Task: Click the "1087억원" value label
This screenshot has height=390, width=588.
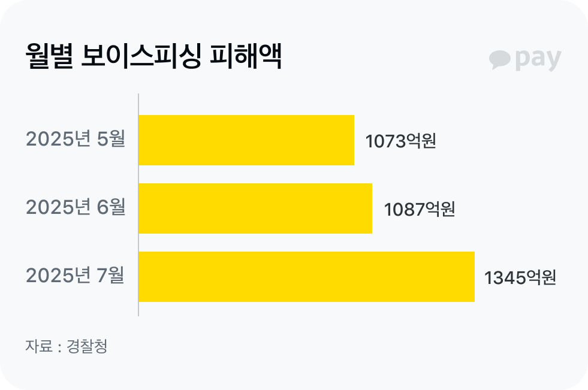Action: (419, 210)
